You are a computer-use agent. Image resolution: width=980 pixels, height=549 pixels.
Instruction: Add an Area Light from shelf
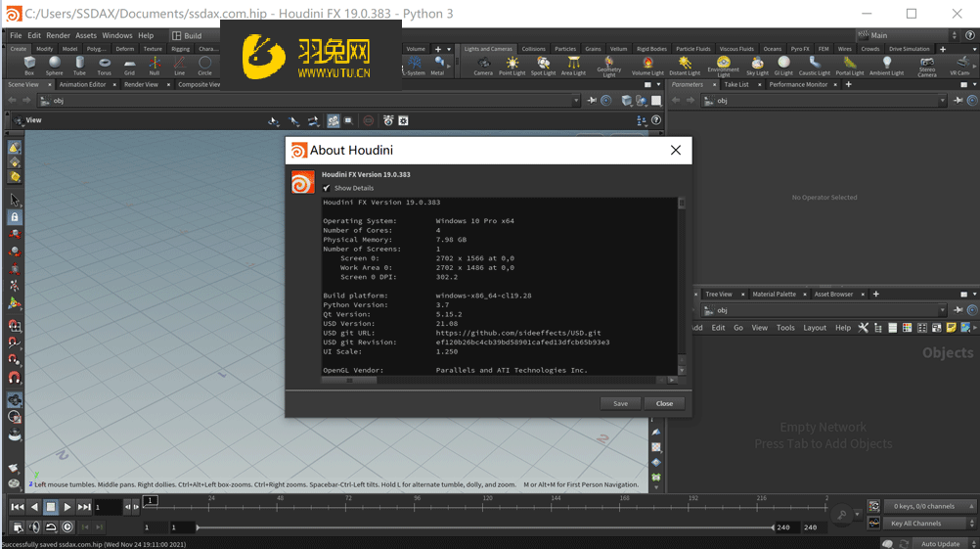573,65
